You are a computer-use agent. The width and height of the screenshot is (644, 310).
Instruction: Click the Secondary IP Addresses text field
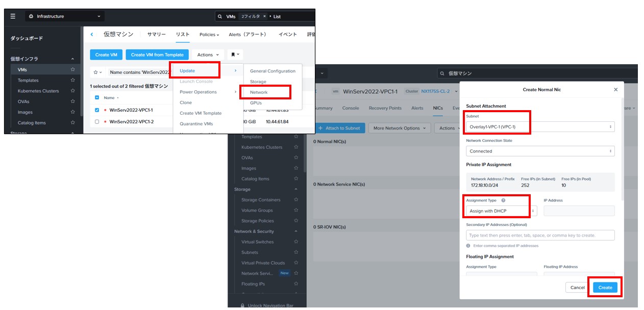click(540, 235)
